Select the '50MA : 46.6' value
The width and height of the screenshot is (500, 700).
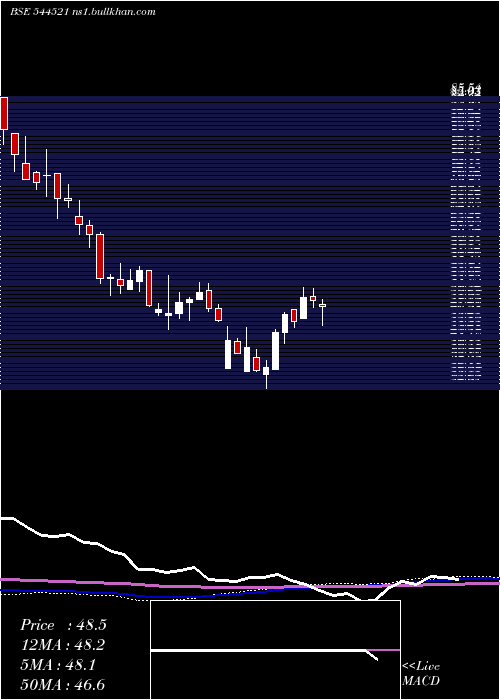point(63,685)
